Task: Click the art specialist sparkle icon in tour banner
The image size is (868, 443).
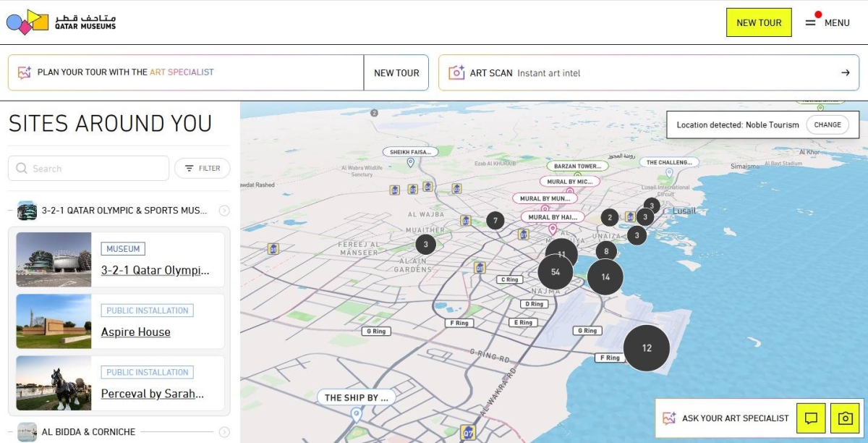Action: tap(25, 72)
